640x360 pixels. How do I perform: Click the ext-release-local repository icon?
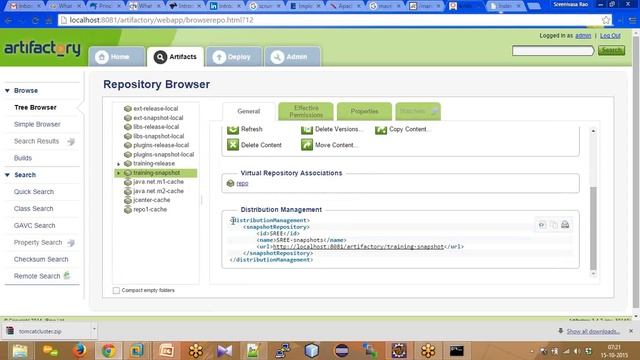[x=128, y=109]
